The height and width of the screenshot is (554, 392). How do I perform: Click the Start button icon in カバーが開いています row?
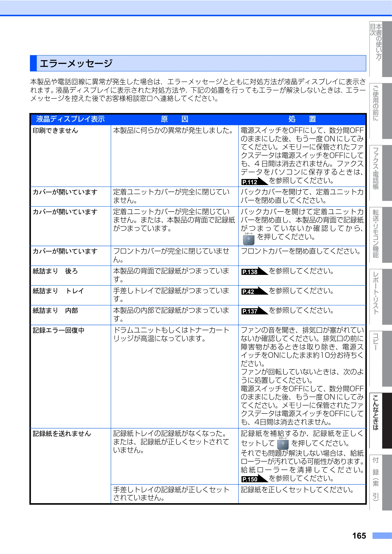click(249, 239)
